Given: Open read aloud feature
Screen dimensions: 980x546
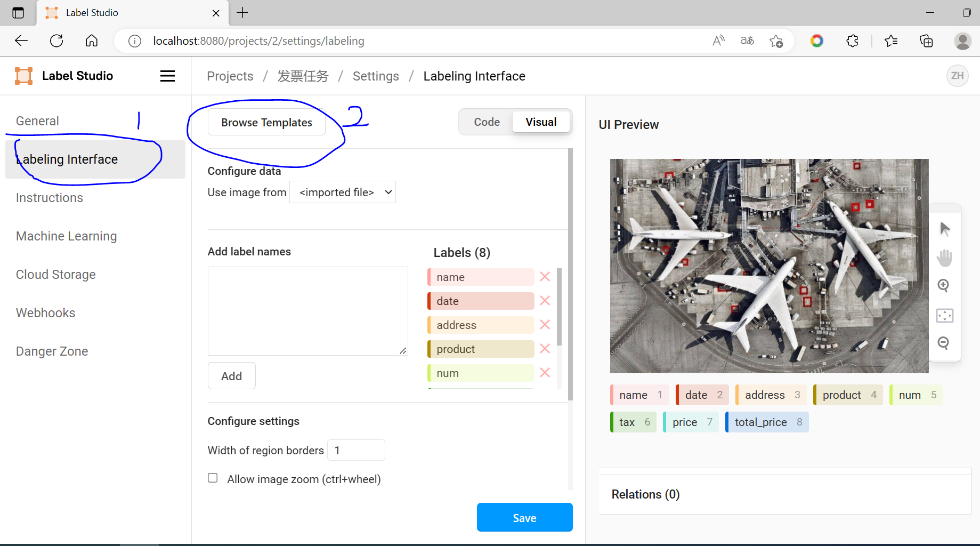Looking at the screenshot, I should (x=718, y=41).
